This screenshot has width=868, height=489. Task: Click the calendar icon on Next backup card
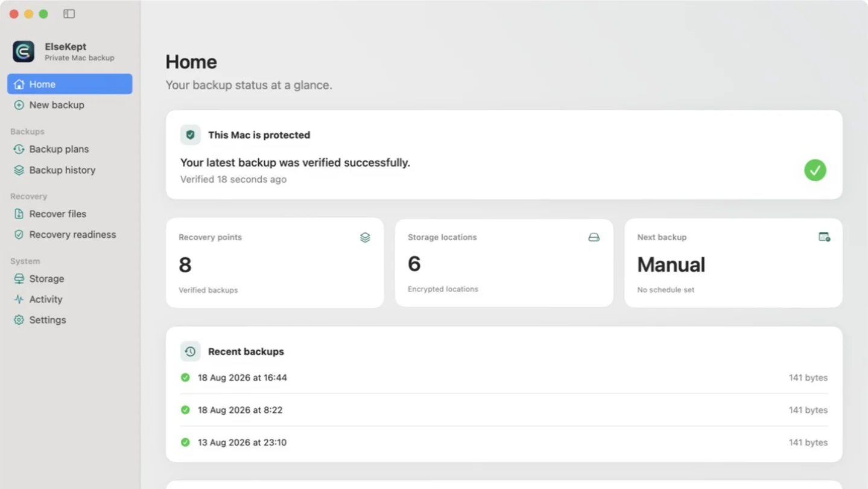pyautogui.click(x=824, y=237)
